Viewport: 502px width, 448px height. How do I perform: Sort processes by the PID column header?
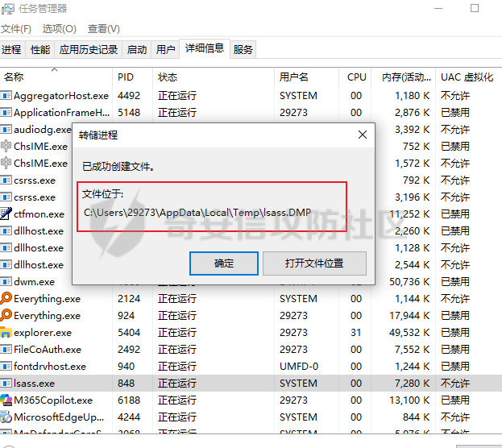tap(126, 77)
